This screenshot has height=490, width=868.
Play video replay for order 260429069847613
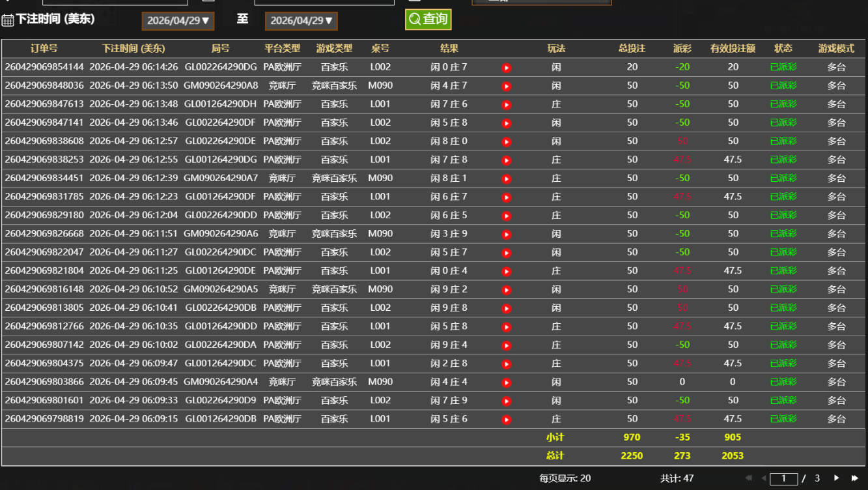(x=507, y=105)
